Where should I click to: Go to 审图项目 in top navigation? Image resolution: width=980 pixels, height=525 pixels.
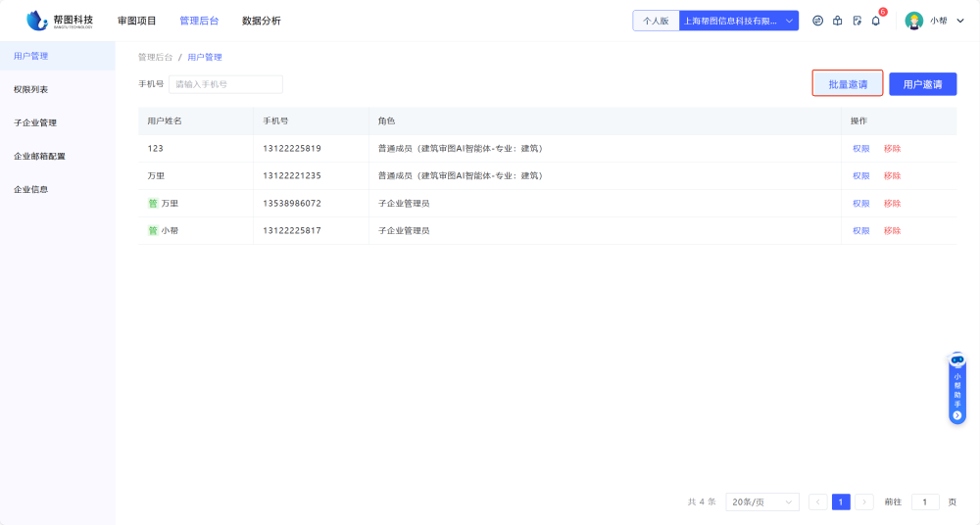(136, 21)
